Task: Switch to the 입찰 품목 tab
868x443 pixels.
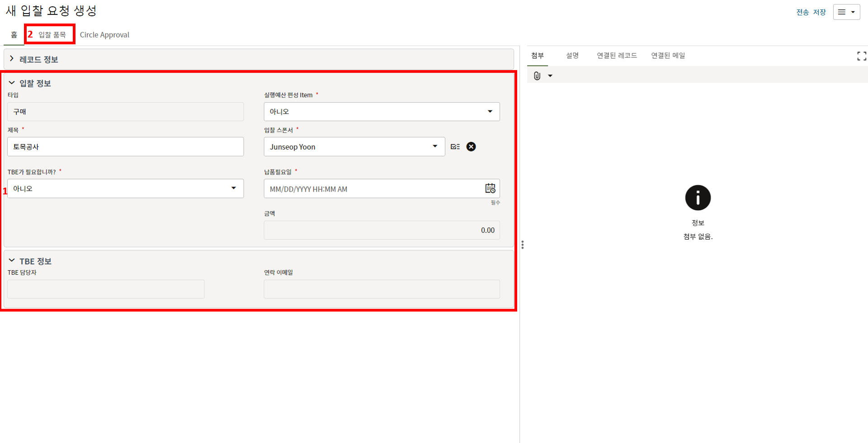Action: (x=52, y=35)
